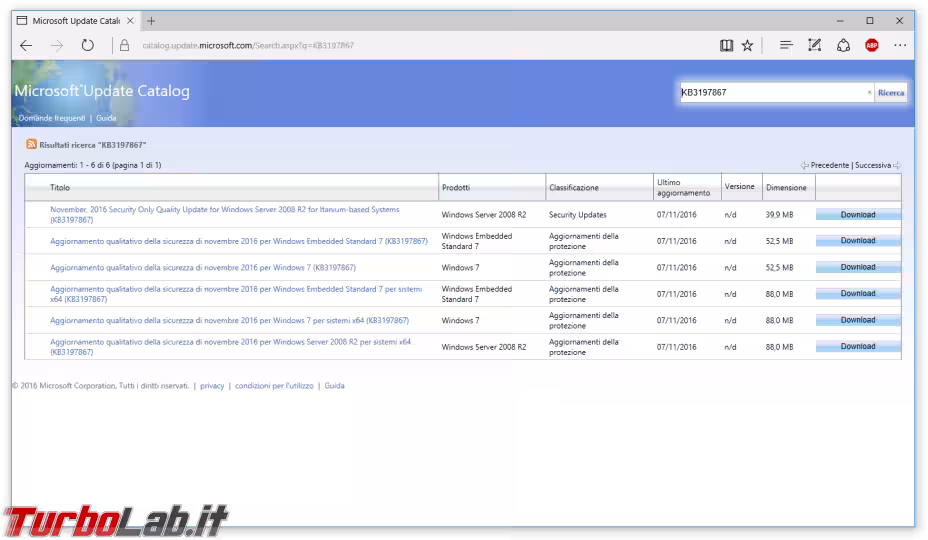Click 'Aggiornamenti: 1 - 6 di 6' text
The image size is (928, 540).
pos(93,165)
